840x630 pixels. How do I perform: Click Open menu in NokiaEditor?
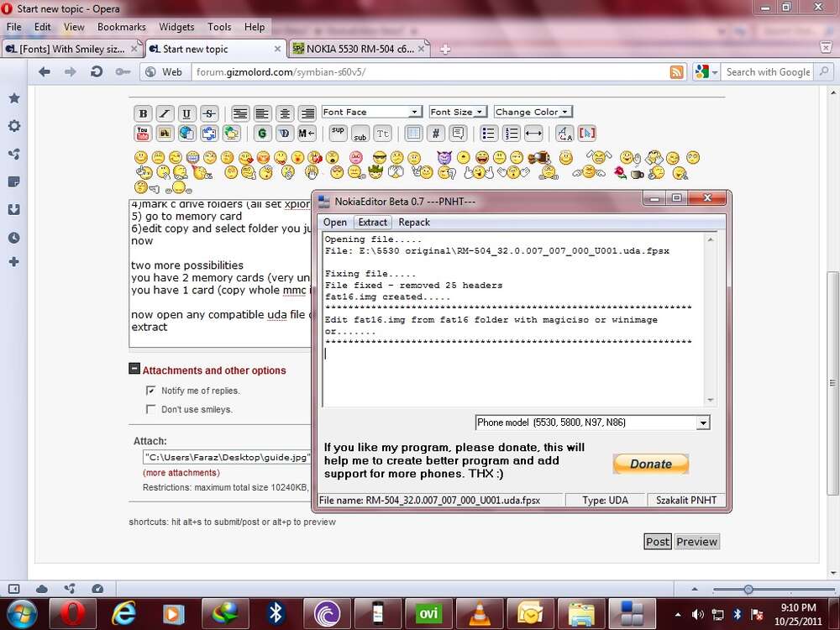(335, 223)
